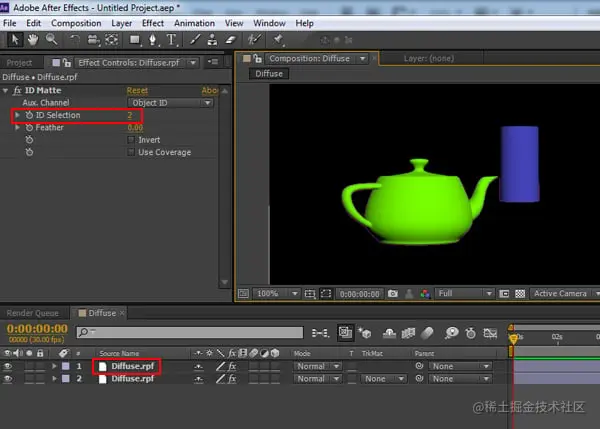
Task: Open the composition mini-flowchart icon
Action: (x=320, y=333)
